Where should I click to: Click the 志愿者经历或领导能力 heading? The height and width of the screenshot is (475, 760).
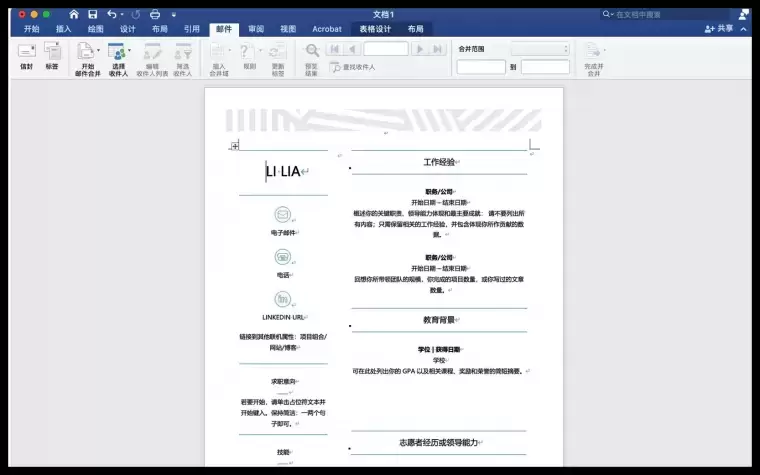point(439,443)
